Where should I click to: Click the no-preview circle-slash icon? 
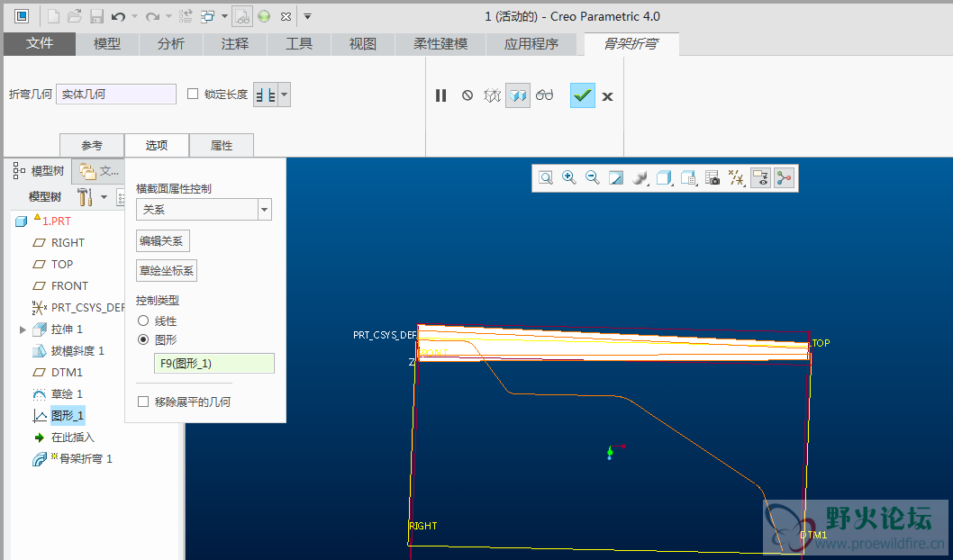click(x=467, y=95)
